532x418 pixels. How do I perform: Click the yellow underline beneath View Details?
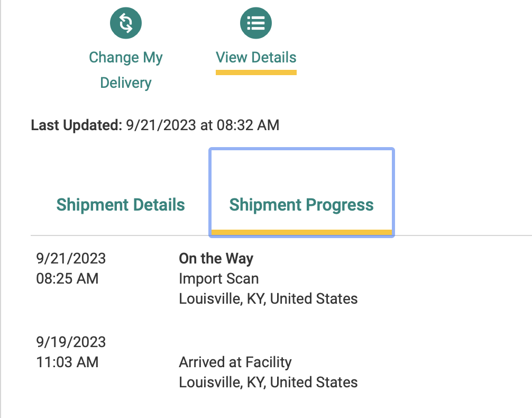point(256,72)
